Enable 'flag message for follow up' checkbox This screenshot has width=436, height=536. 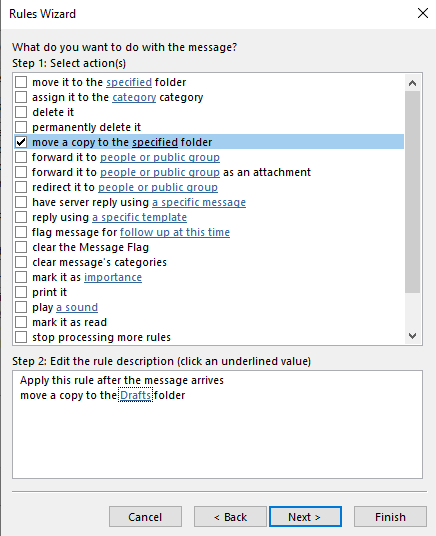click(x=21, y=232)
